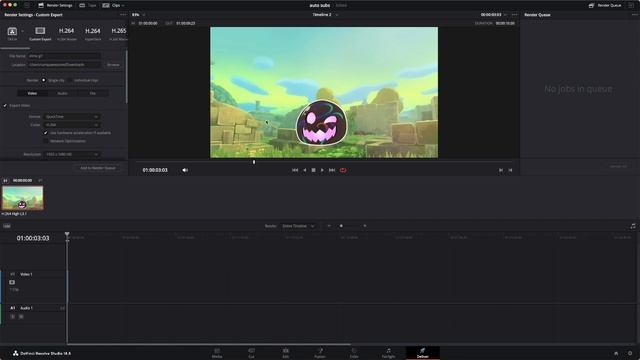640x360 pixels.
Task: Switch to the File settings tab
Action: click(93, 93)
